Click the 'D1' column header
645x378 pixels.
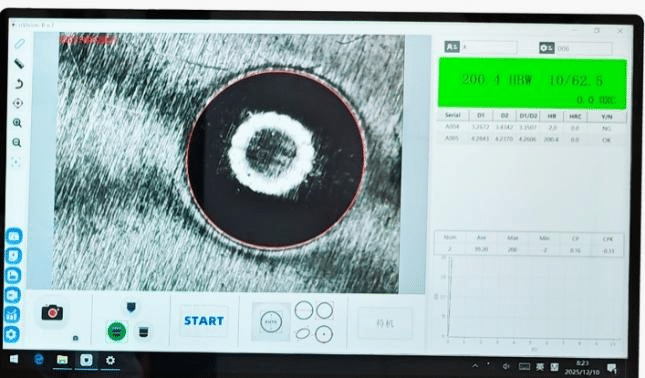point(480,116)
